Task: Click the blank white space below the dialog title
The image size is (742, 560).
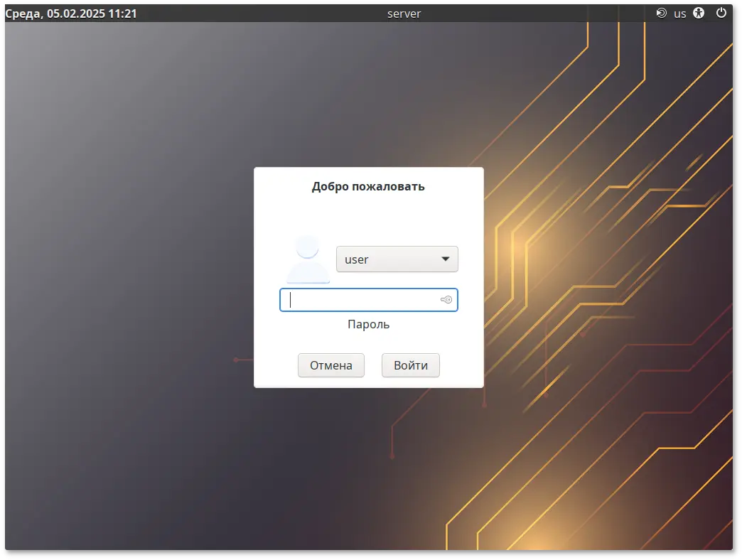Action: (x=368, y=217)
